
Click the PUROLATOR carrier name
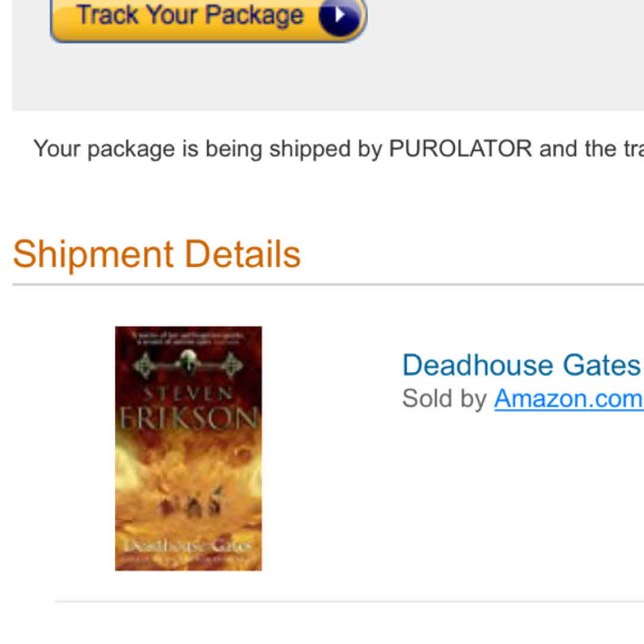(460, 148)
